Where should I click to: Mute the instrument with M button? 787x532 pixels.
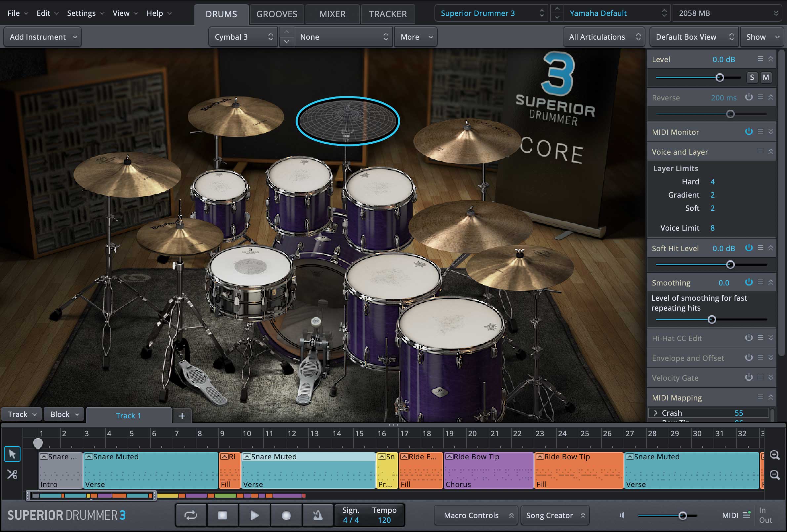[x=766, y=78]
